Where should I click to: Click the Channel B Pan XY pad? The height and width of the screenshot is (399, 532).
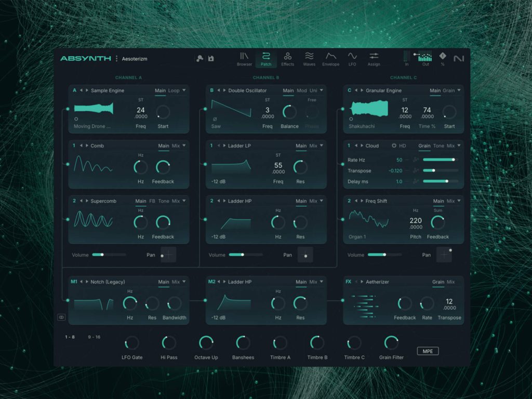pyautogui.click(x=305, y=255)
